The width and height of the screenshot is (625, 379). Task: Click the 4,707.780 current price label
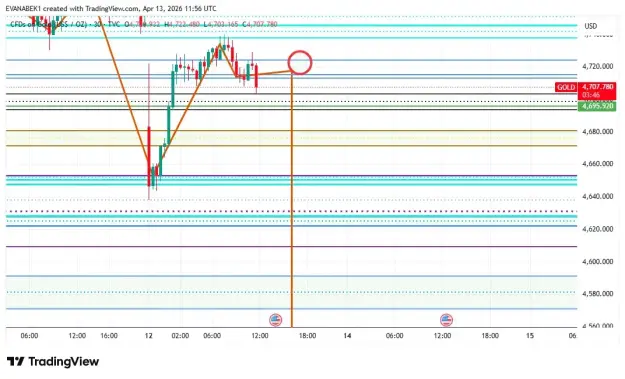pos(597,87)
